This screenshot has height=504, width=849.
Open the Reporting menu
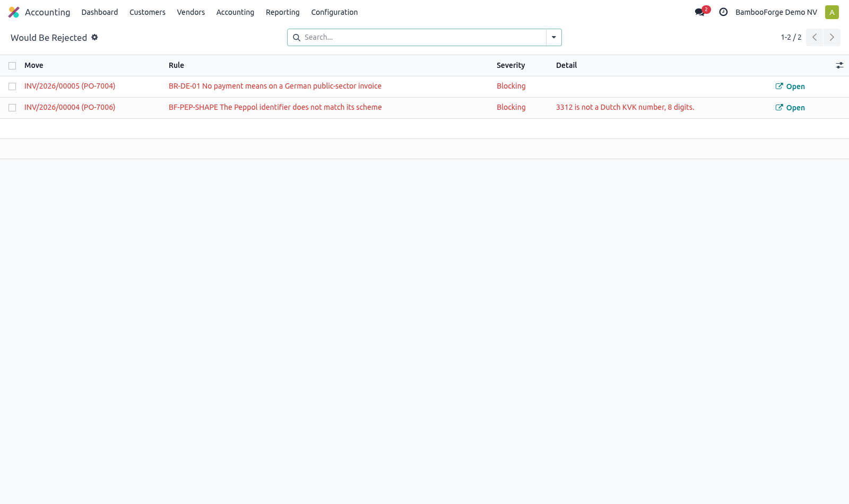click(282, 12)
